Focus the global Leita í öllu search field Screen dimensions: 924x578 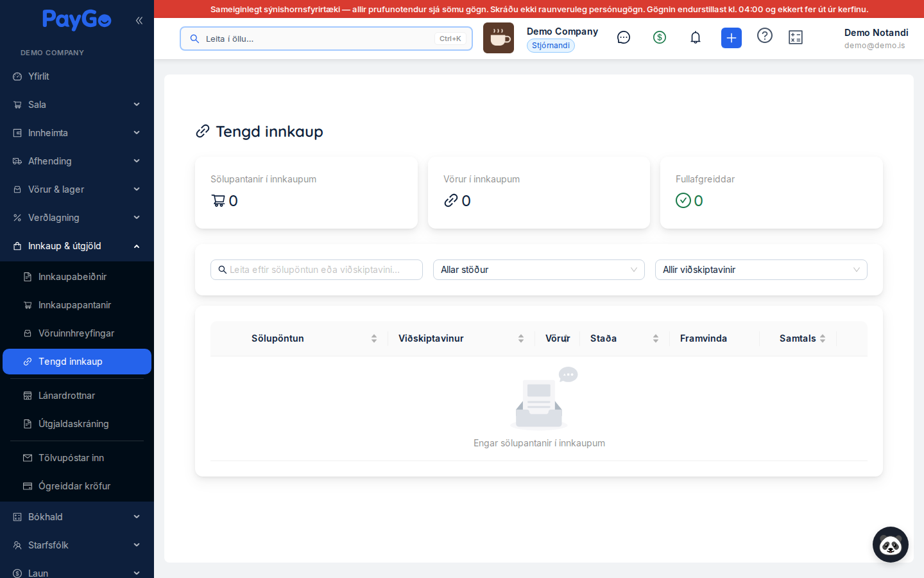click(326, 39)
